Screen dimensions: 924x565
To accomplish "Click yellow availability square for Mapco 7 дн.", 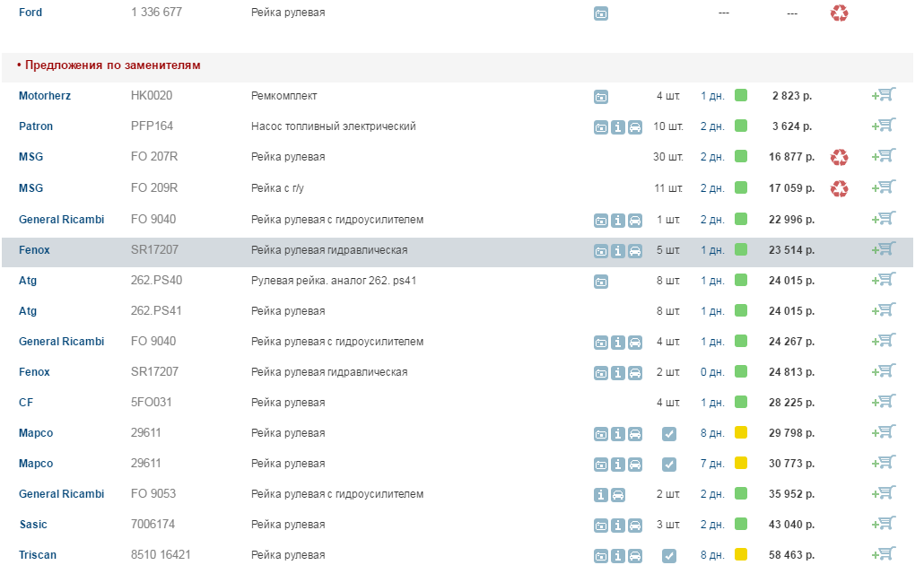I will [x=741, y=463].
